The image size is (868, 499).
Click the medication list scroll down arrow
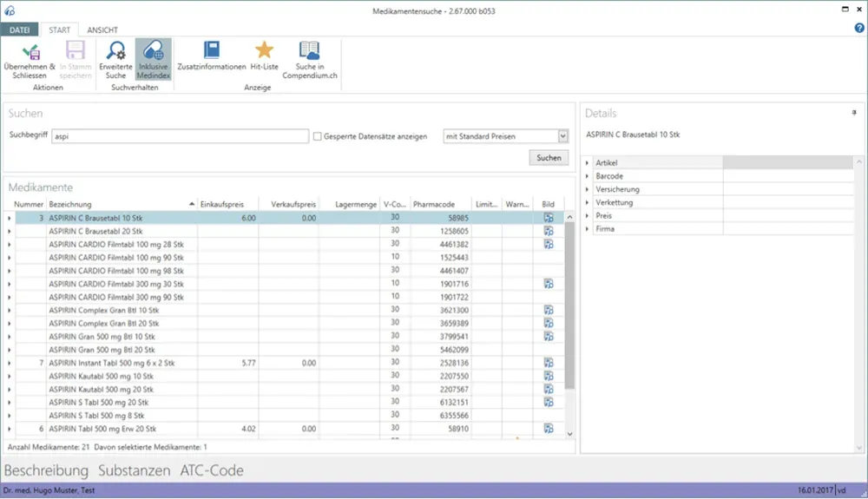click(x=569, y=434)
